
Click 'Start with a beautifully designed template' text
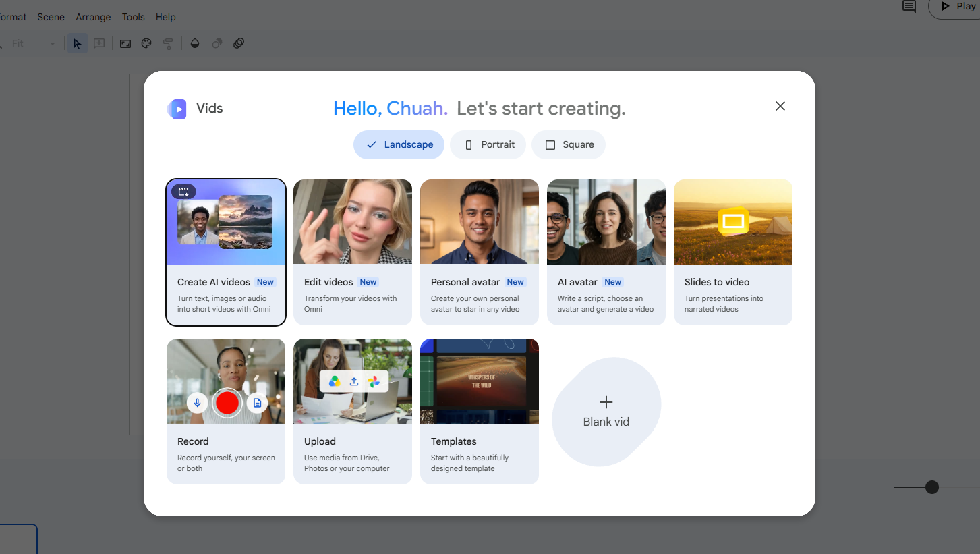470,463
